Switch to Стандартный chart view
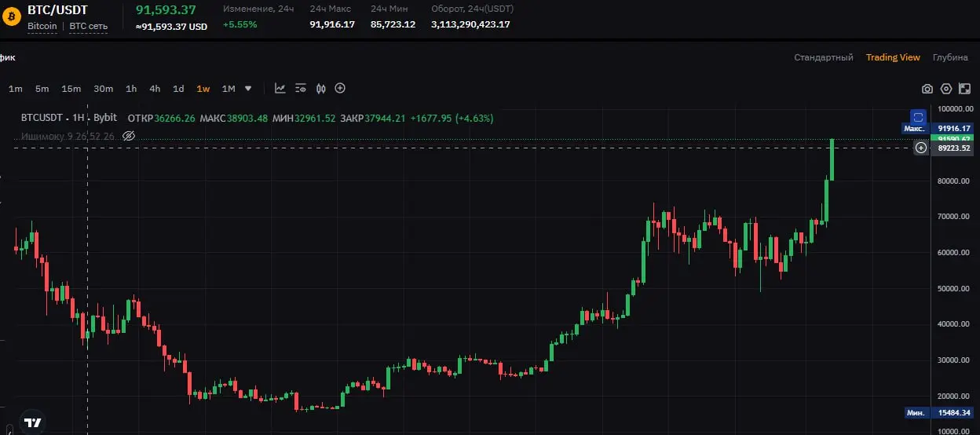Screen dimensions: 980x435 [824, 57]
